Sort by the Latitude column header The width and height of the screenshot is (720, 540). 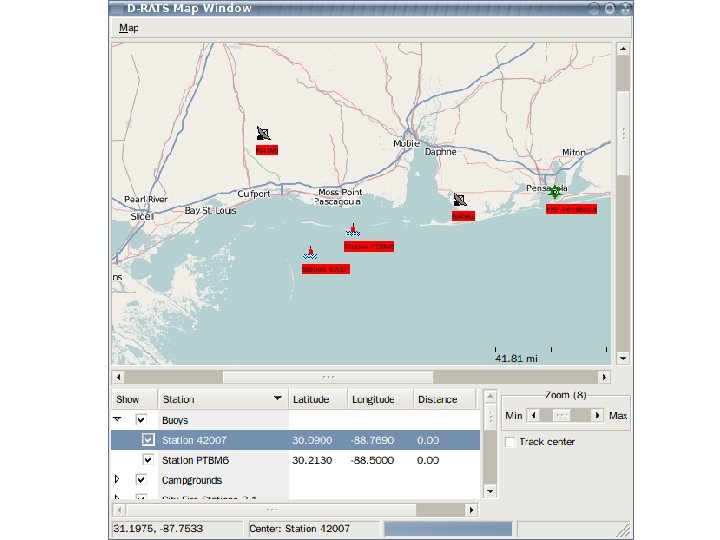coord(318,399)
